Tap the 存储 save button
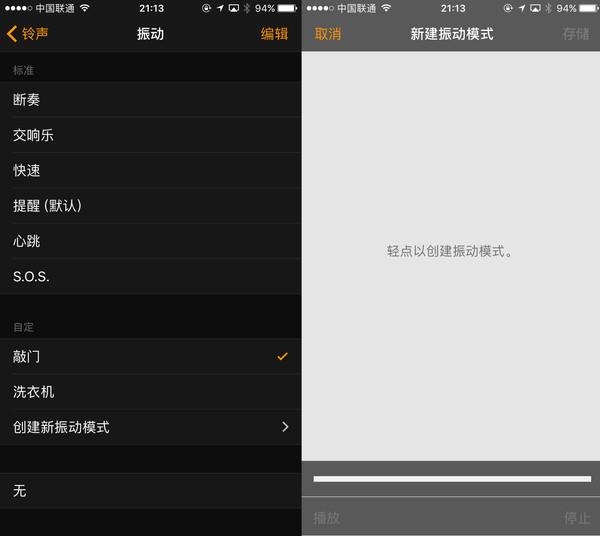Image resolution: width=600 pixels, height=536 pixels. tap(576, 34)
